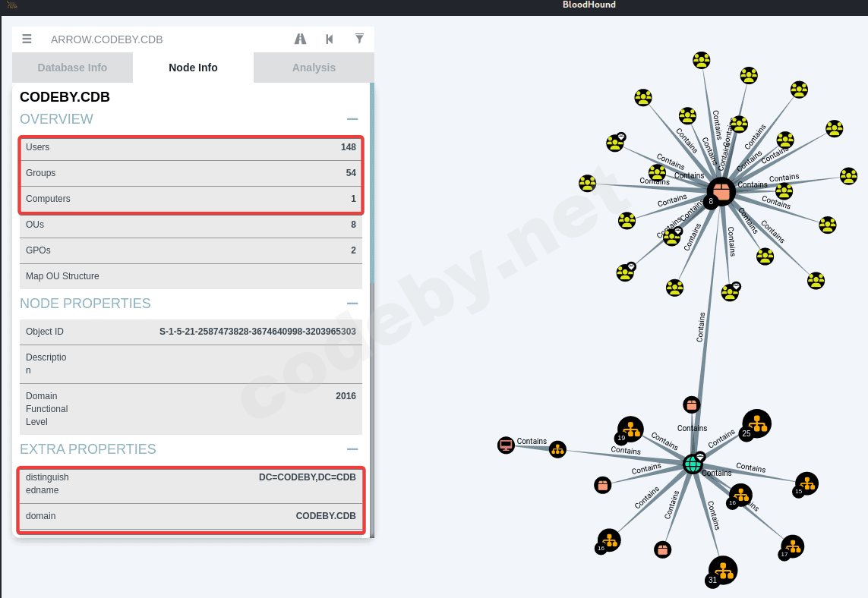The width and height of the screenshot is (868, 598).
Task: Click the Computers row showing 1
Action: [191, 199]
